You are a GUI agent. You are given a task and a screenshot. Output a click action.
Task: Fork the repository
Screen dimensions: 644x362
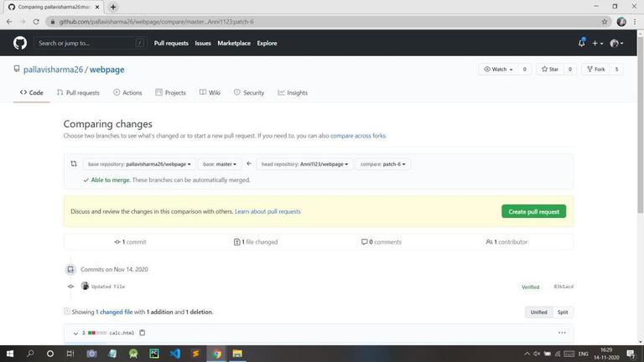pyautogui.click(x=596, y=70)
